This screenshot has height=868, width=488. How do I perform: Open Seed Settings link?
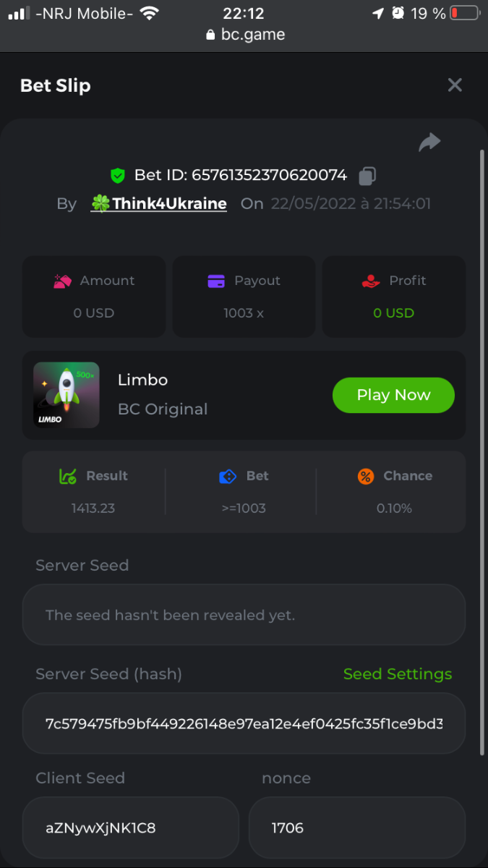398,674
